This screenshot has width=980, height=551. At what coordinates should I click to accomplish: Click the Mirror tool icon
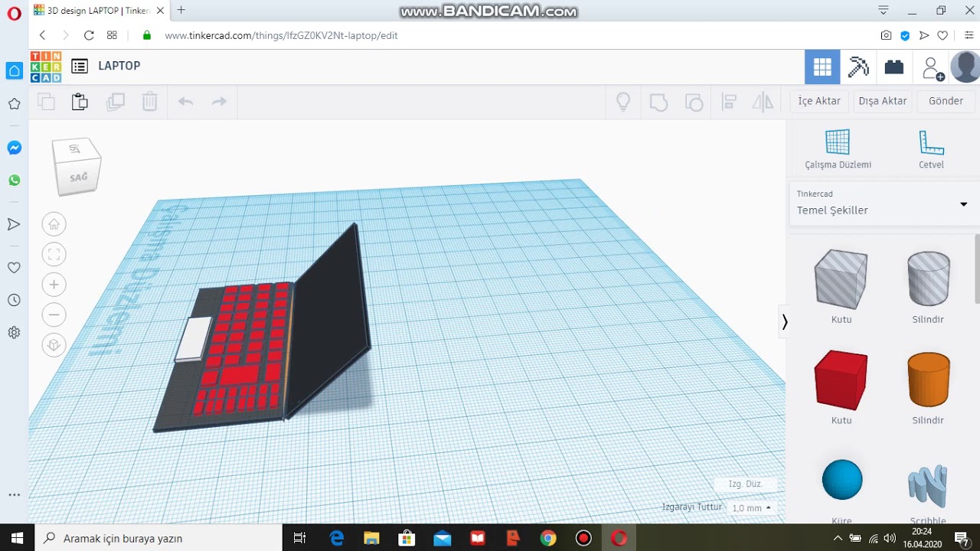763,102
